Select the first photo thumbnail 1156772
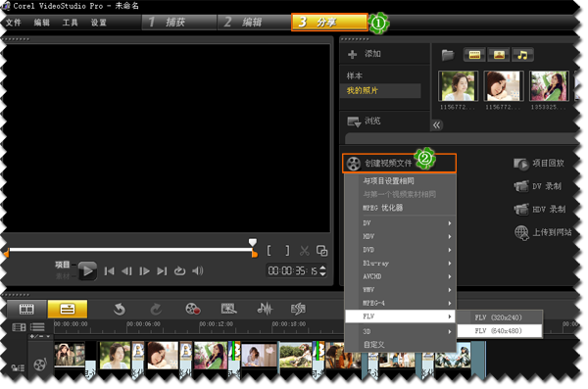The image size is (588, 389). (458, 86)
